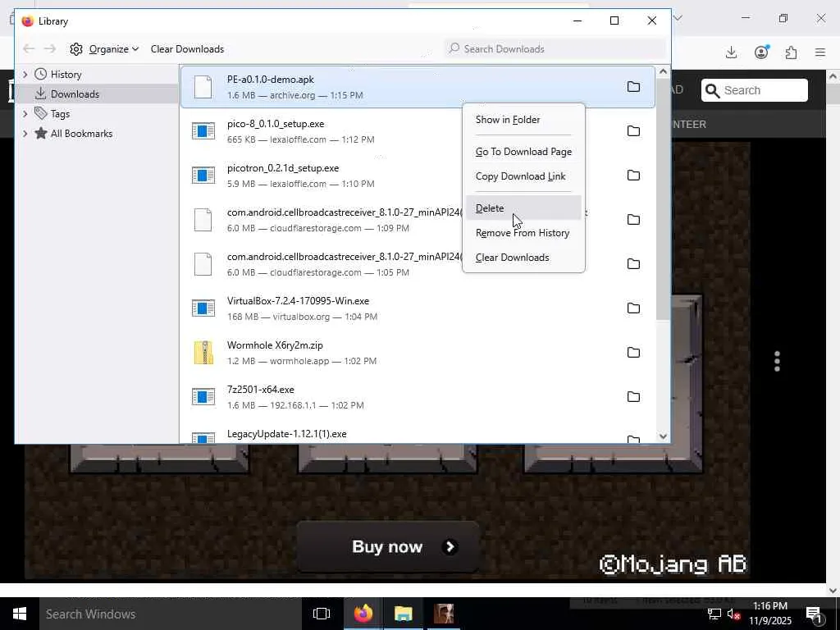Open Task View on the taskbar
The image size is (840, 630).
pyautogui.click(x=322, y=614)
